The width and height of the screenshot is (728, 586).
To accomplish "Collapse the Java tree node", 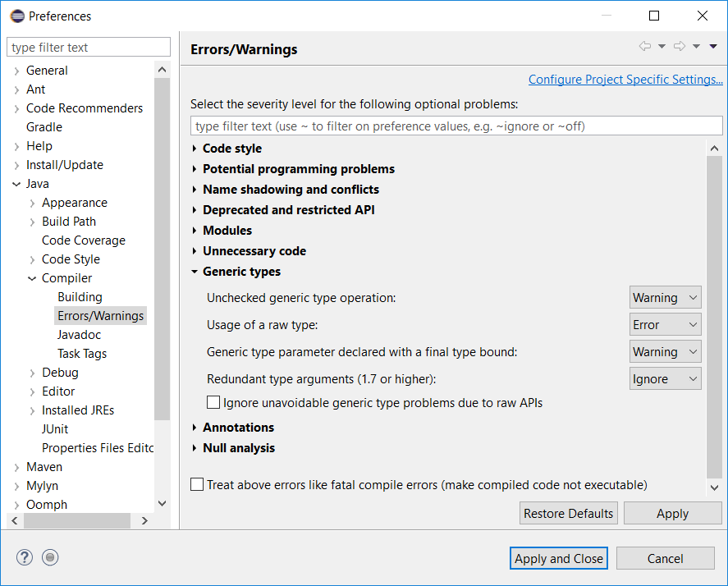I will 16,184.
